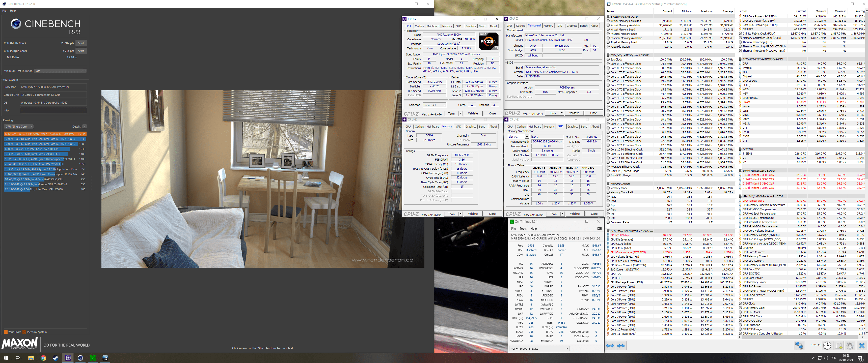Reset HWiNFO elapsed timer clock icon

827,346
